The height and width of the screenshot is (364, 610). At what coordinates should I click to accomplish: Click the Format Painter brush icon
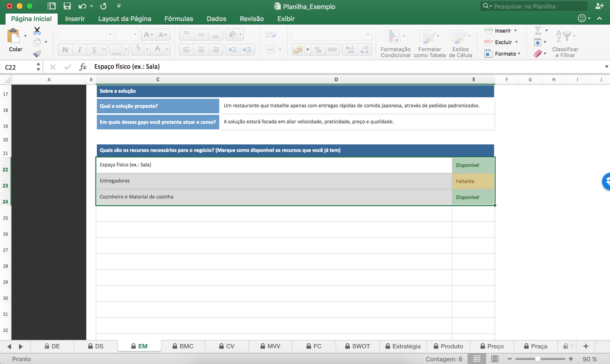click(37, 54)
